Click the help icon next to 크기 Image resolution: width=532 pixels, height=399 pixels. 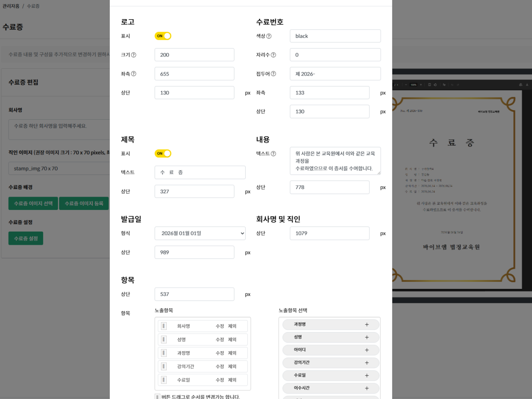pos(134,55)
